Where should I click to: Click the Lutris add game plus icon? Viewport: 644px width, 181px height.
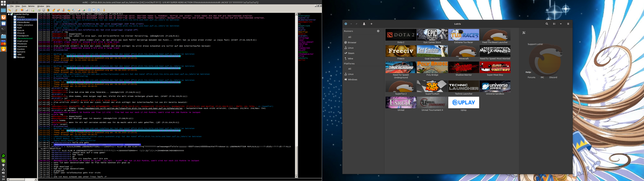tap(371, 24)
